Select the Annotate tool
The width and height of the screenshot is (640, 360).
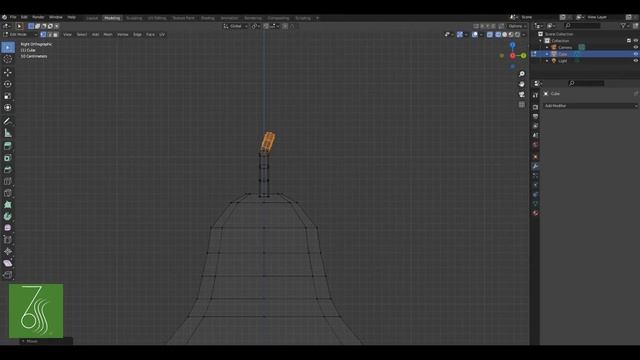(8, 121)
